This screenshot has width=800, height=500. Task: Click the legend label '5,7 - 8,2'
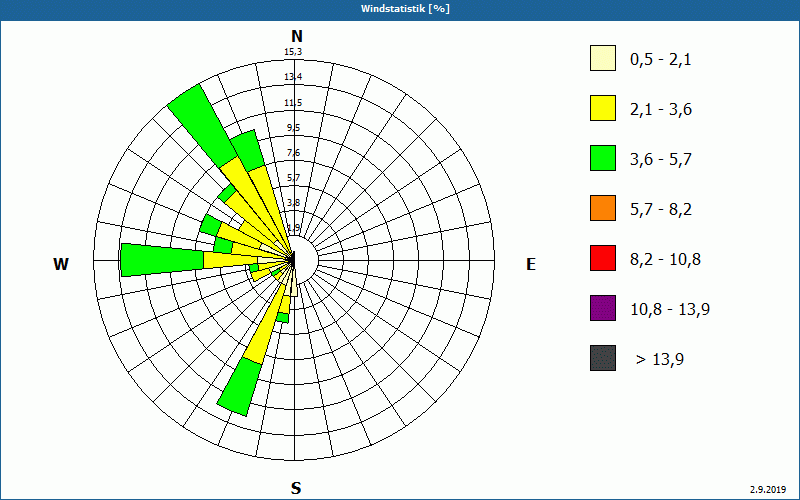tap(661, 210)
